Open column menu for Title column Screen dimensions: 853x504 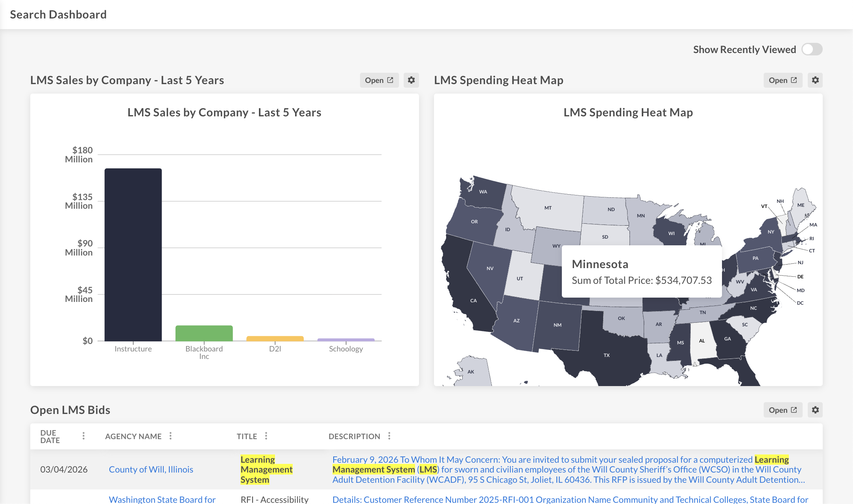click(266, 436)
